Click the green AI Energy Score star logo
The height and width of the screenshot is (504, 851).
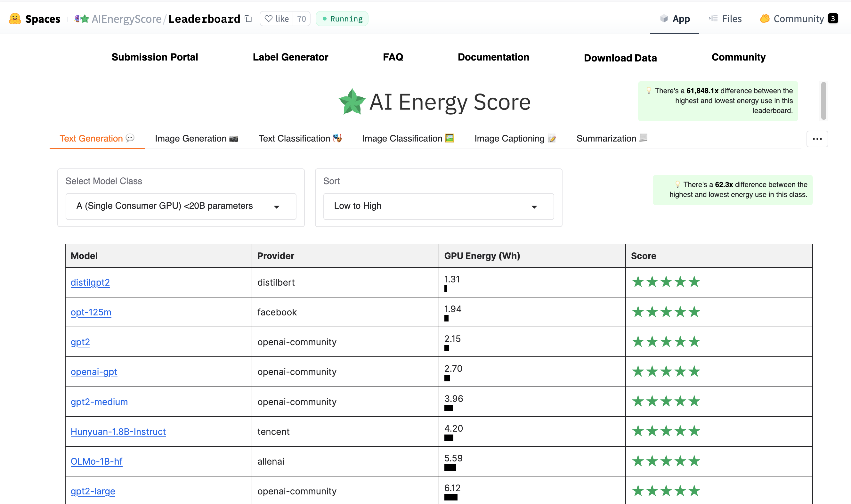(x=352, y=102)
